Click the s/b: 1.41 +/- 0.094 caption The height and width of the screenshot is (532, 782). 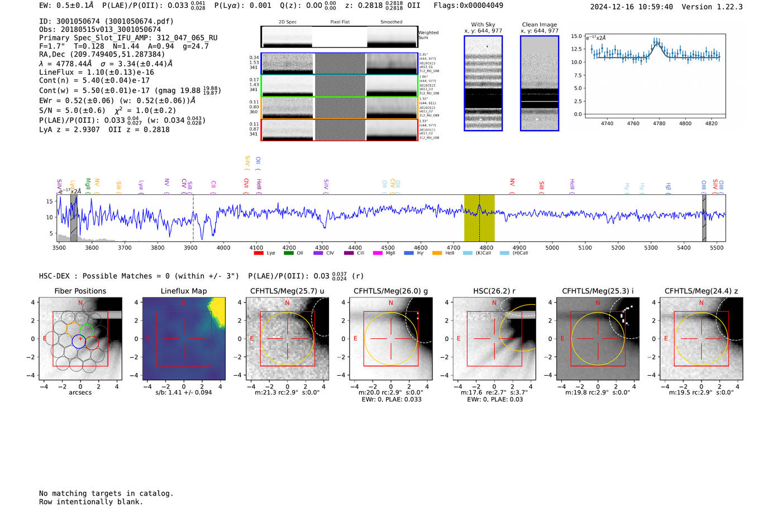coord(184,392)
